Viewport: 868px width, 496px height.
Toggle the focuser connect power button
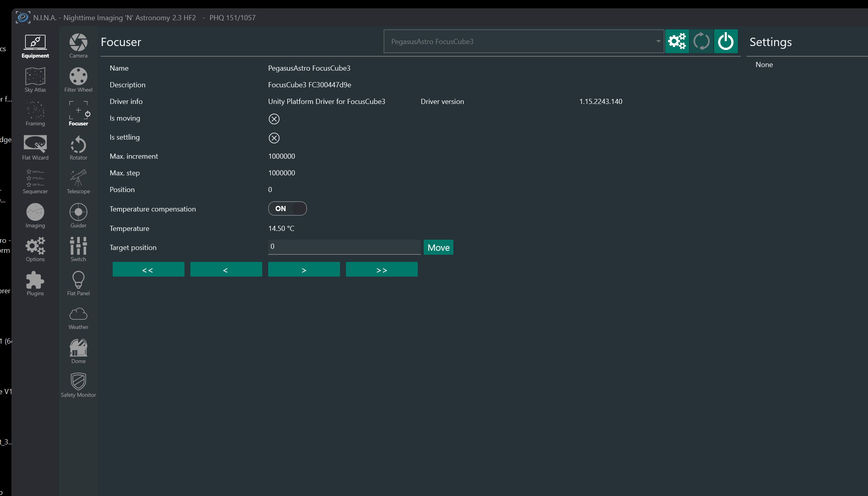click(726, 41)
